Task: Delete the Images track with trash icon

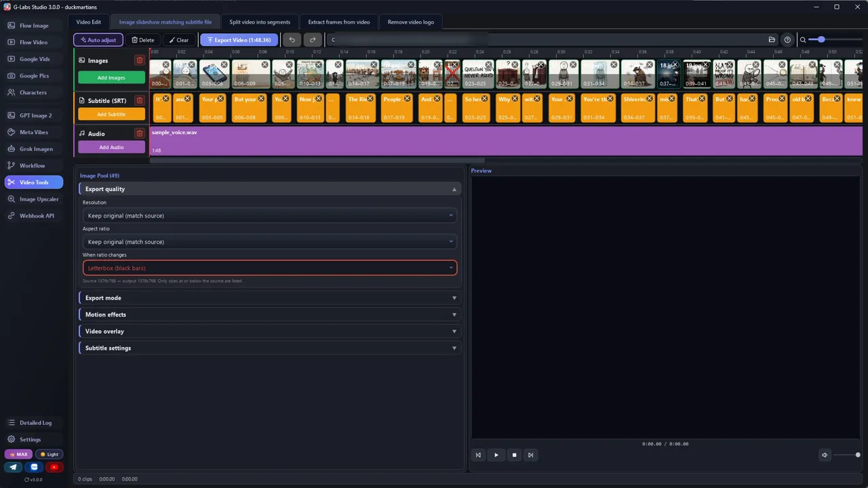Action: coord(140,60)
